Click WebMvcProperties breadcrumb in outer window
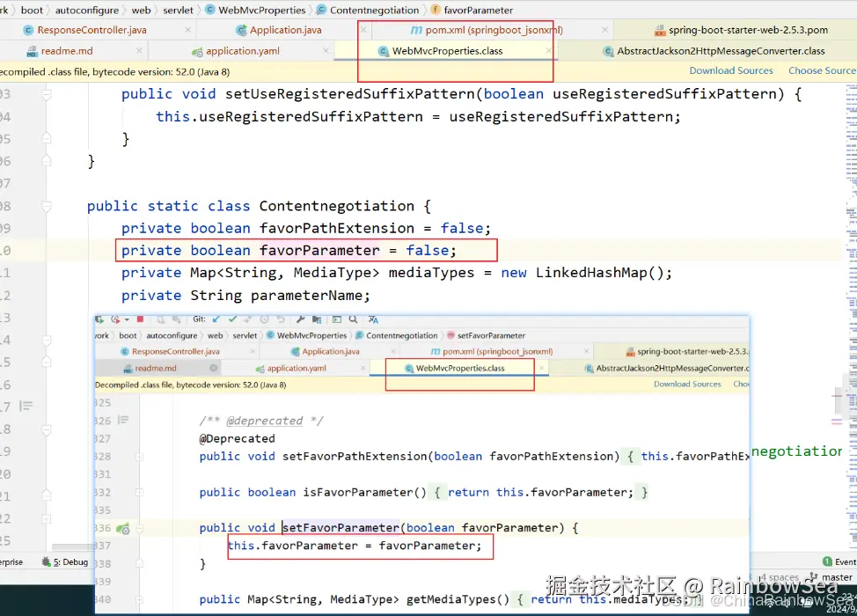Viewport: 857px width, 616px height. pos(255,10)
